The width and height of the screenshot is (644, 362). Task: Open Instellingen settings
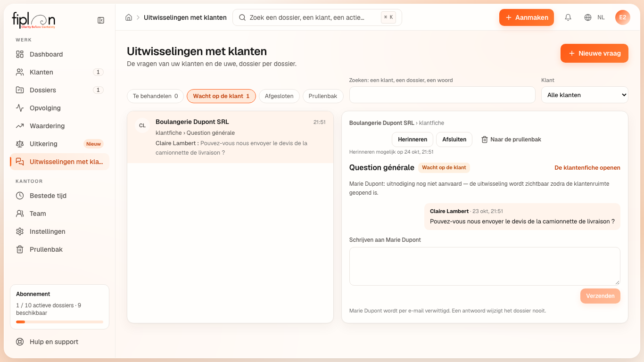[59, 231]
